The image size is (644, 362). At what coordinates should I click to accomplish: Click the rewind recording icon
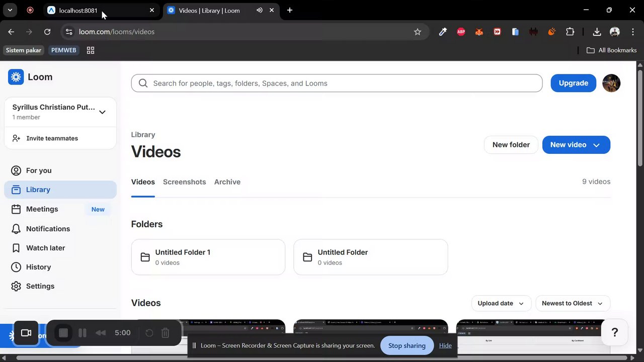pos(101,333)
